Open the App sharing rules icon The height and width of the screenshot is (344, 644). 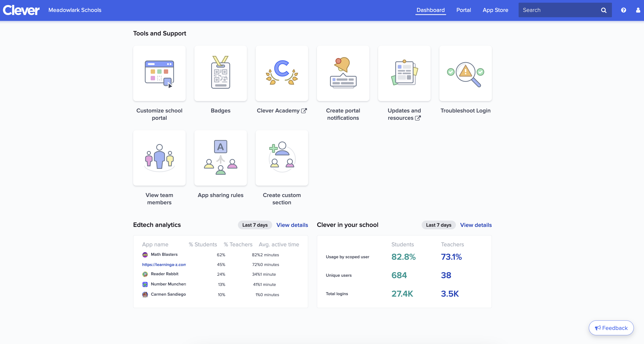point(220,158)
